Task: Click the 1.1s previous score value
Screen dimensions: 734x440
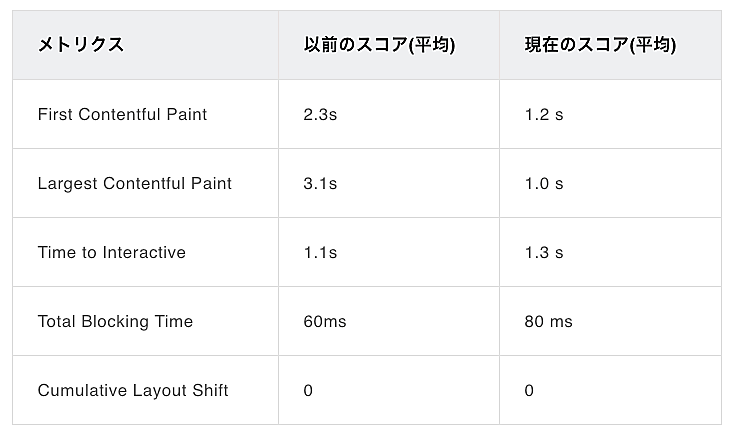Action: [x=320, y=252]
